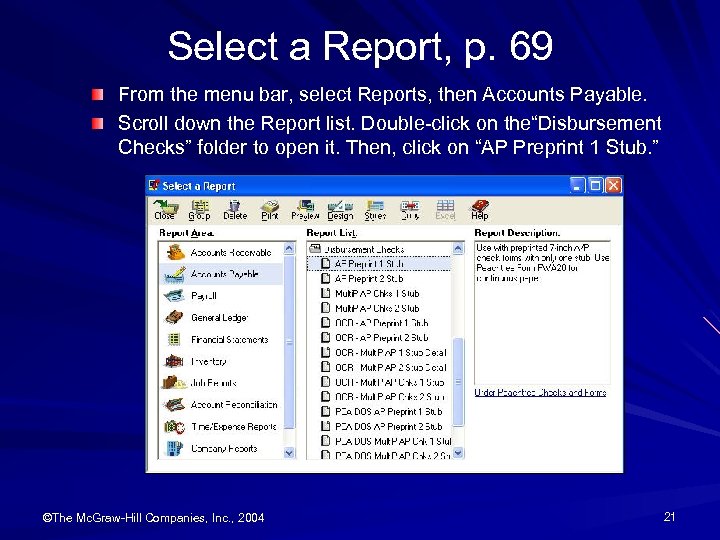Select AP Preprint 2 Stub report
The image size is (720, 540).
(x=362, y=279)
